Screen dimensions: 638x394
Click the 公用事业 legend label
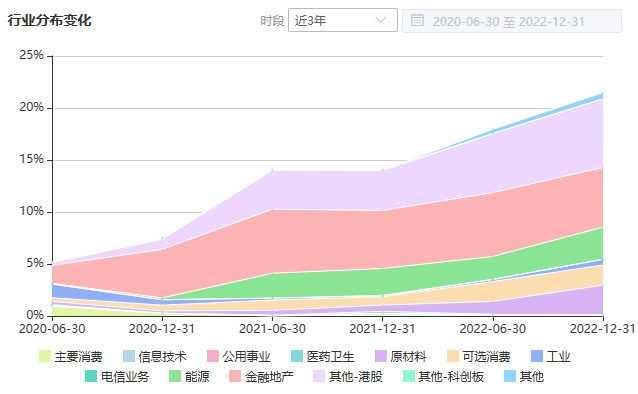(247, 357)
